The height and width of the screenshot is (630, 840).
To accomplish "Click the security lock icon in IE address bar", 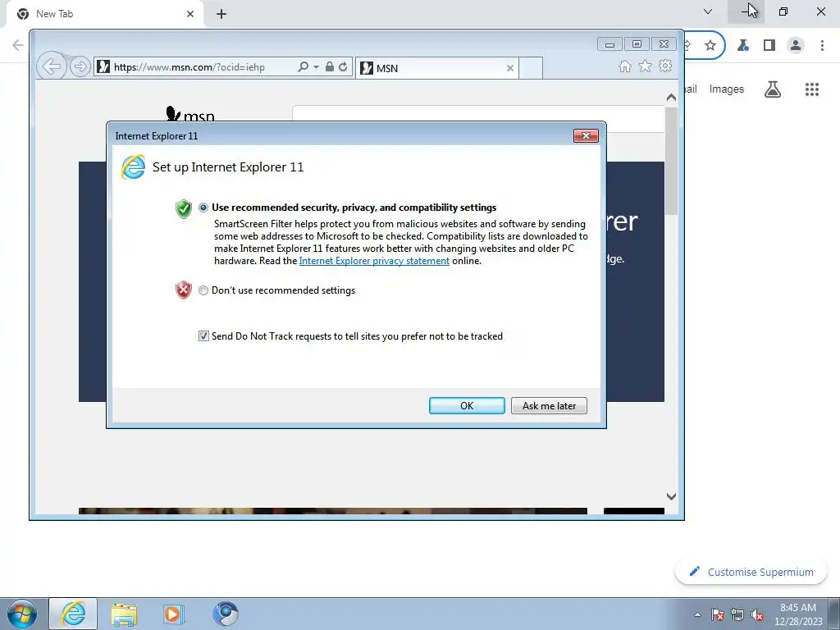I will (330, 67).
